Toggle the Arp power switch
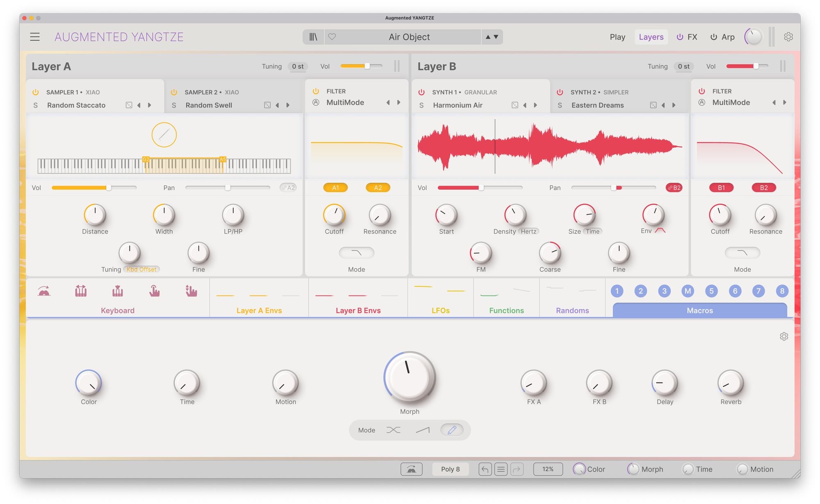The height and width of the screenshot is (504, 820). coord(714,37)
